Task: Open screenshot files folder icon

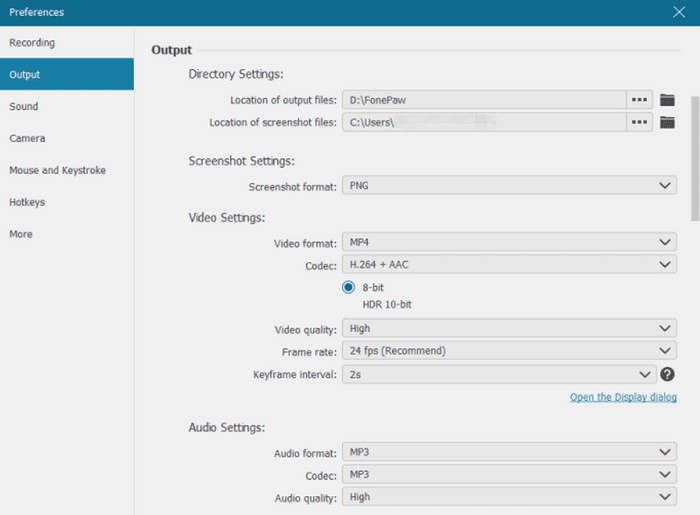Action: pos(667,122)
